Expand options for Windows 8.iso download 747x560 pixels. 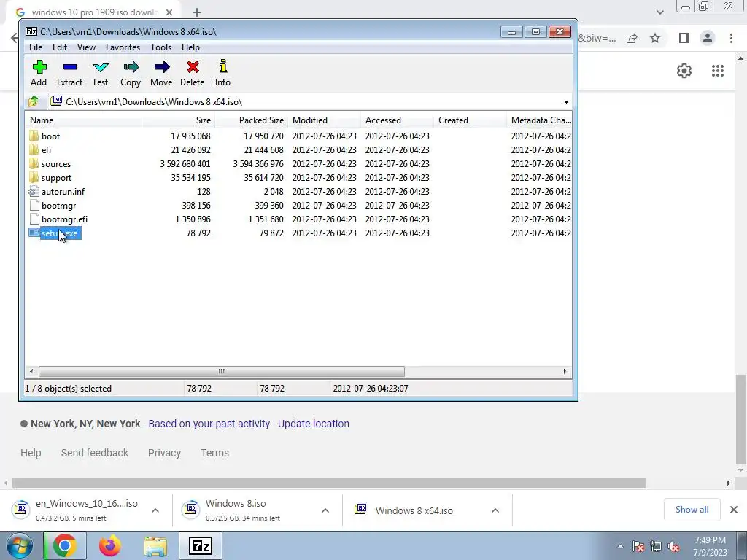pyautogui.click(x=325, y=510)
